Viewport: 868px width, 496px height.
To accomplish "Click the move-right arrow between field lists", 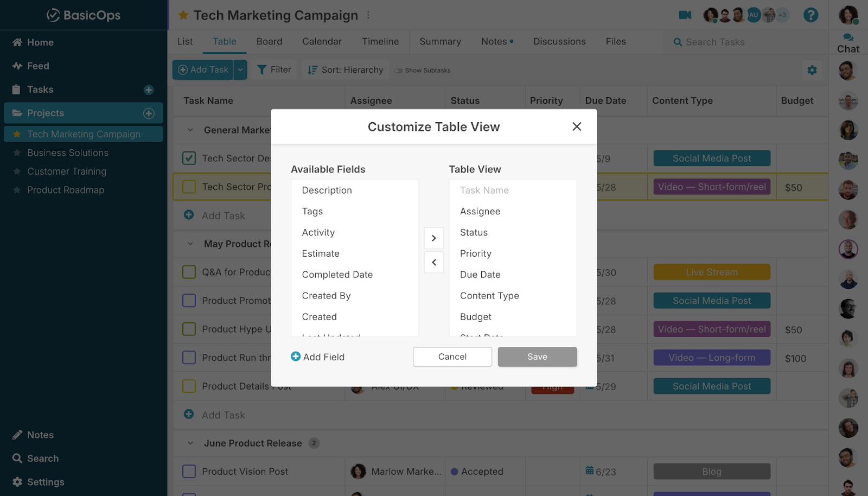I will pyautogui.click(x=433, y=238).
